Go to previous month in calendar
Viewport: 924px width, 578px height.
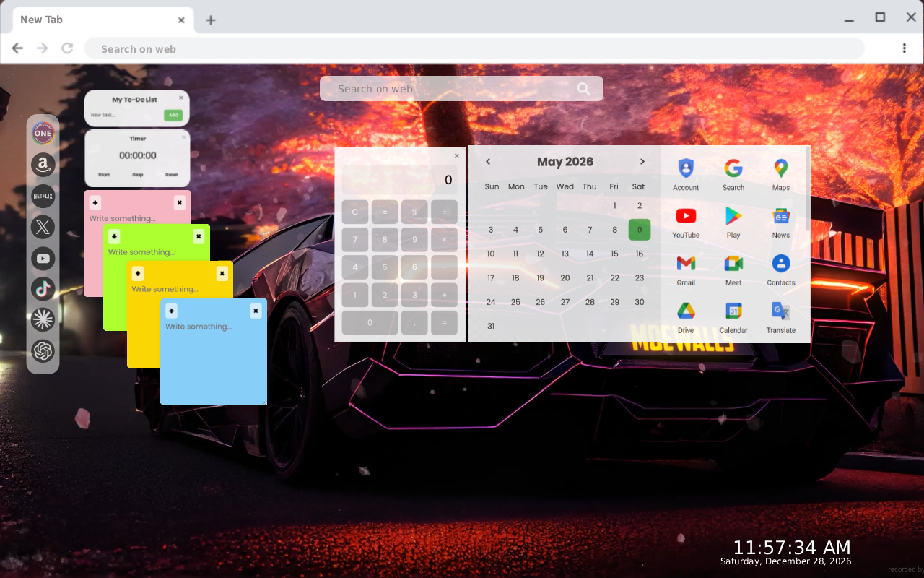point(488,162)
